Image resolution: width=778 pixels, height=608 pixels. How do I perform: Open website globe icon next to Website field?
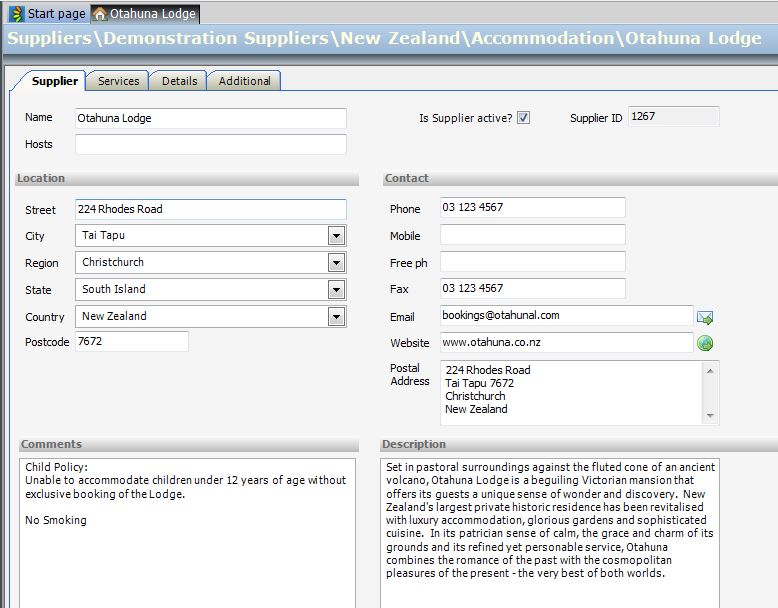(705, 343)
